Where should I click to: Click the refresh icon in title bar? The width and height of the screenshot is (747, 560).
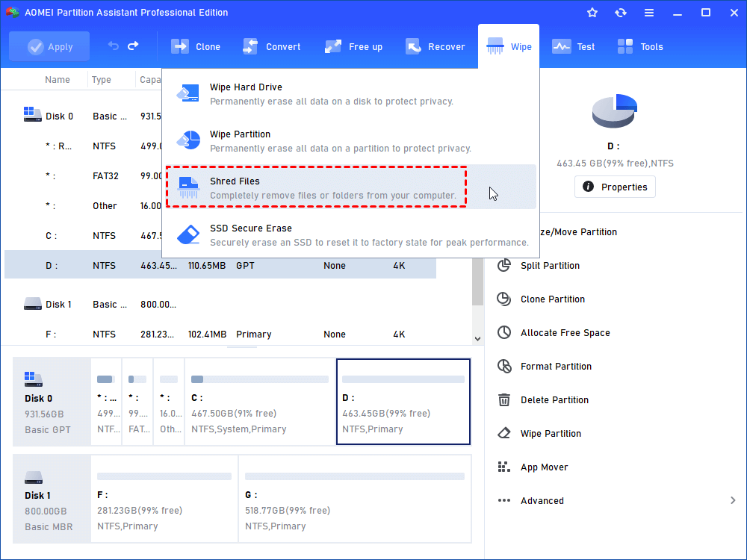pyautogui.click(x=621, y=13)
